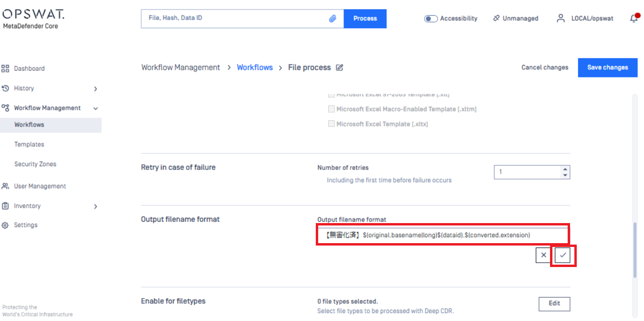Viewport: 644px width, 321px height.
Task: Click the edit pencil next to File process
Action: (340, 68)
